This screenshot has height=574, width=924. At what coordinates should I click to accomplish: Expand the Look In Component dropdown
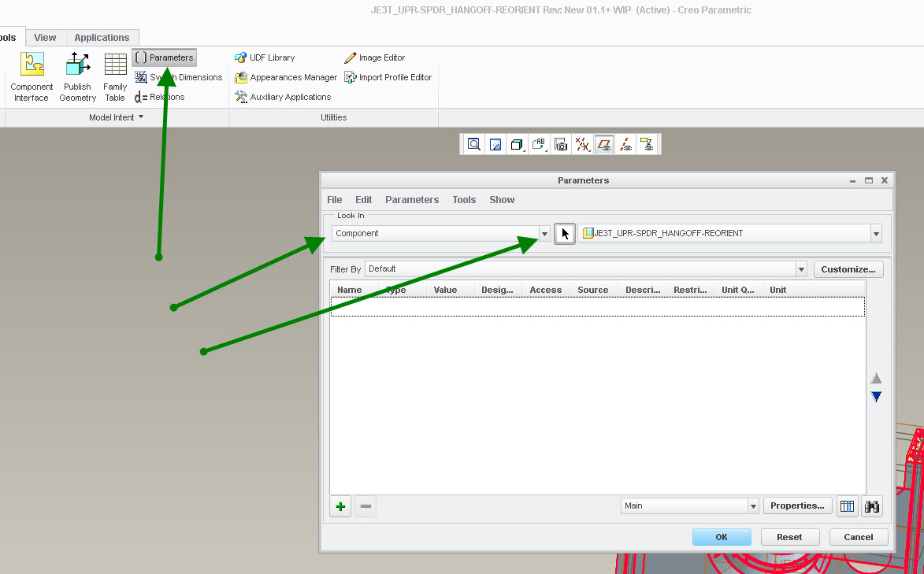click(544, 234)
